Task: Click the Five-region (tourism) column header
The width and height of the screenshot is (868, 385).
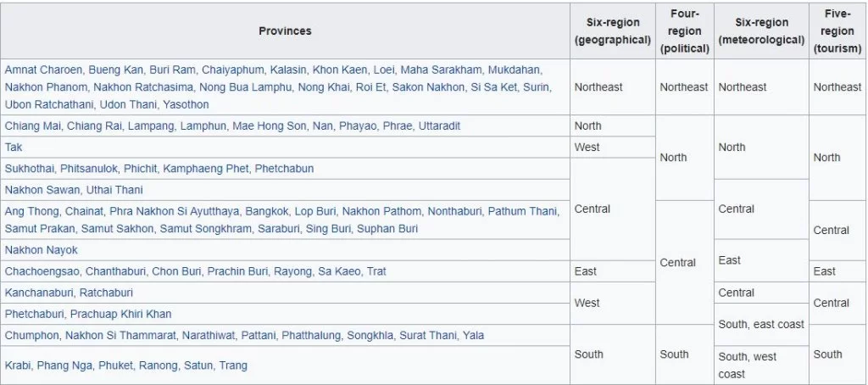Action: click(837, 31)
